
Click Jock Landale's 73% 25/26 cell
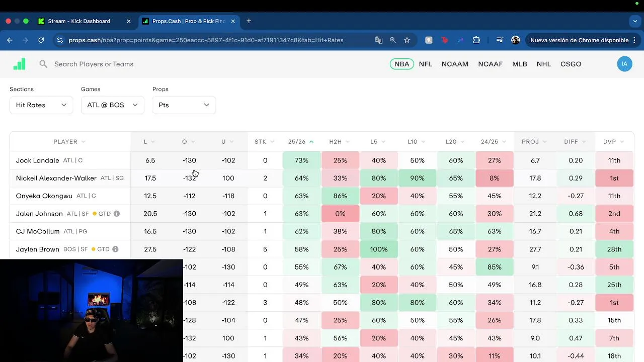click(x=301, y=160)
